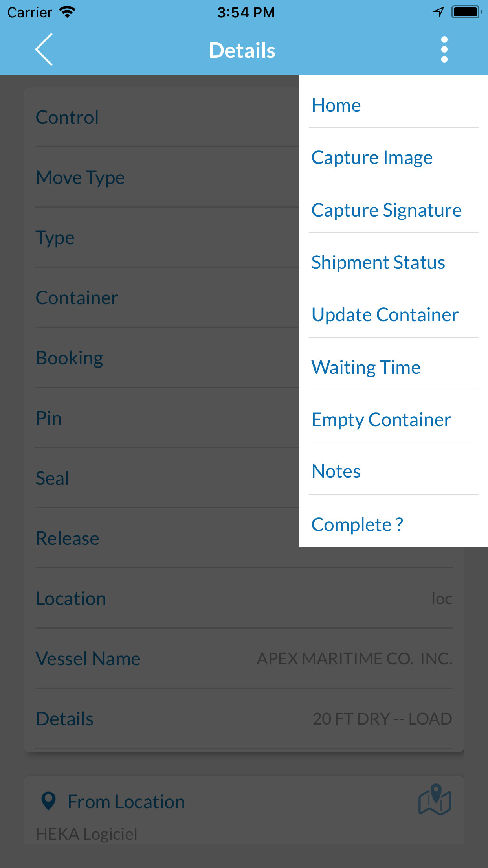Open the three-dot overflow menu
488x868 pixels.
444,49
